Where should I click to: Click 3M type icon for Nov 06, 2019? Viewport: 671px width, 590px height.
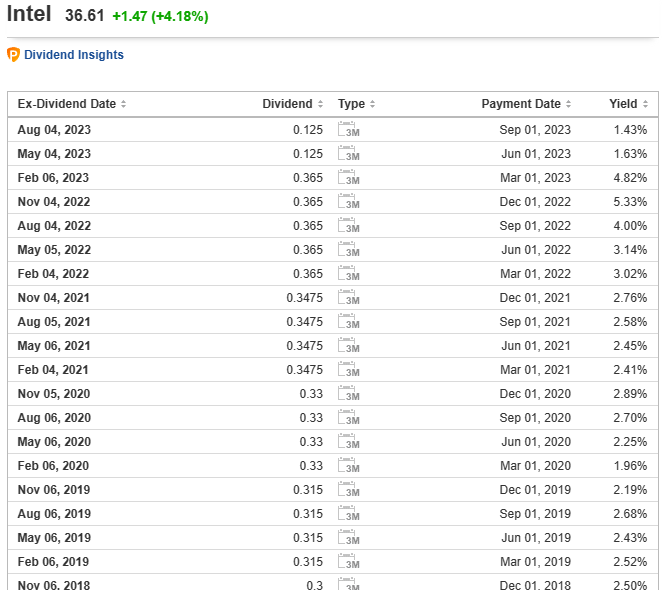point(348,489)
